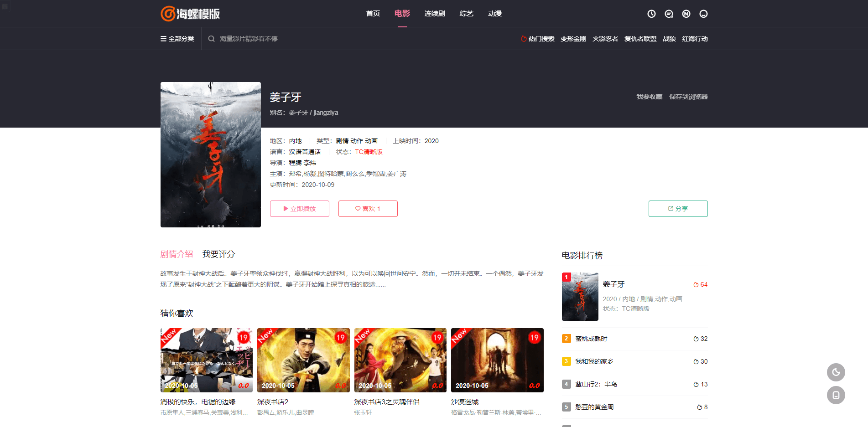Open the user face icon in header

pyautogui.click(x=703, y=14)
